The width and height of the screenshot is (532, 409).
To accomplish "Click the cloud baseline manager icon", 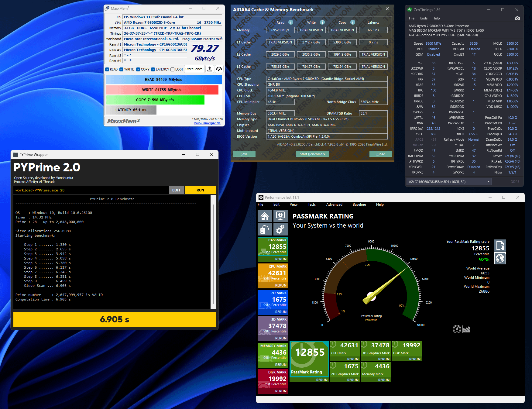I will [265, 229].
